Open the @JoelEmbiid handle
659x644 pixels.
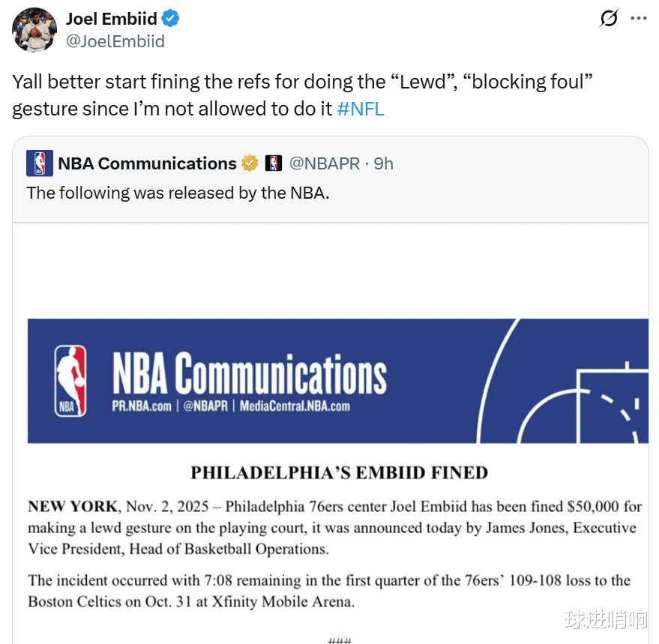[x=115, y=41]
